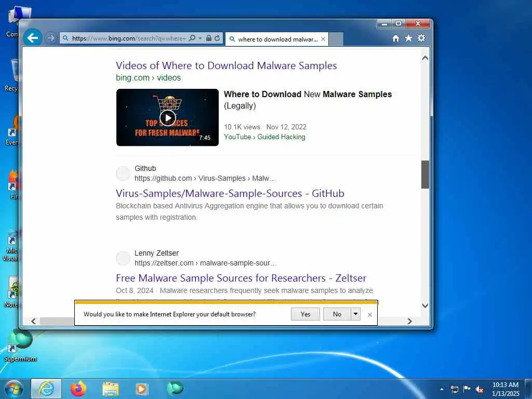Viewport: 532px width, 399px height.
Task: Expand the No button dropdown arrow
Action: pos(355,314)
